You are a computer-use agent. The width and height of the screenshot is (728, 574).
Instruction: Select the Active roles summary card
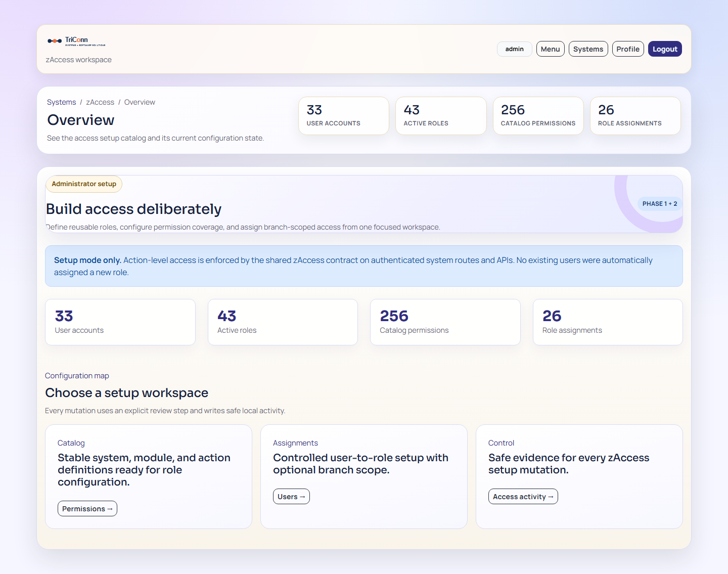pyautogui.click(x=283, y=322)
